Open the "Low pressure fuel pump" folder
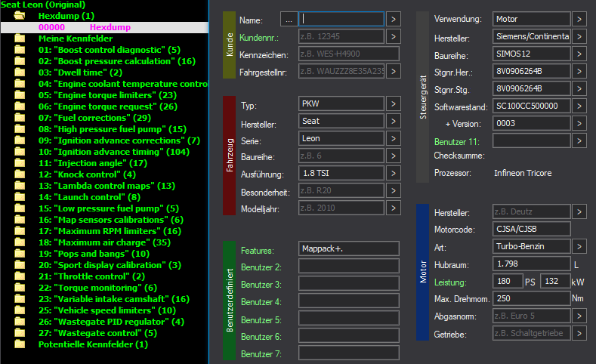The width and height of the screenshot is (596, 364). click(x=108, y=208)
